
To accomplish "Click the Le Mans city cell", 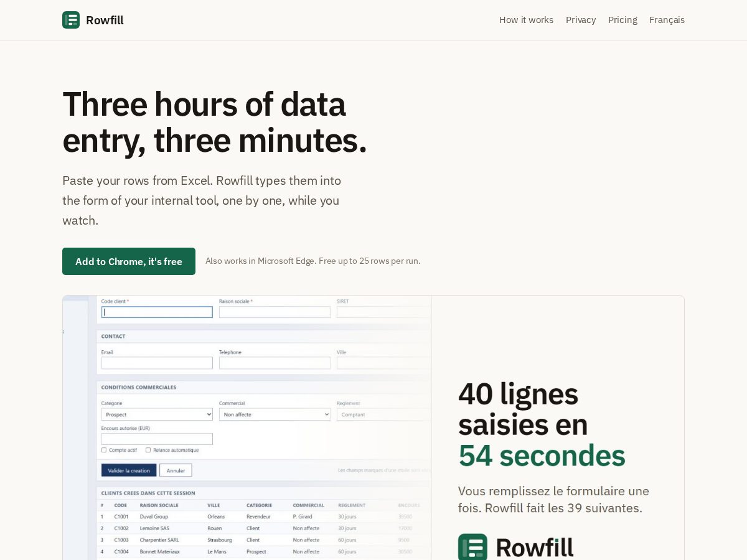I will 217,551.
